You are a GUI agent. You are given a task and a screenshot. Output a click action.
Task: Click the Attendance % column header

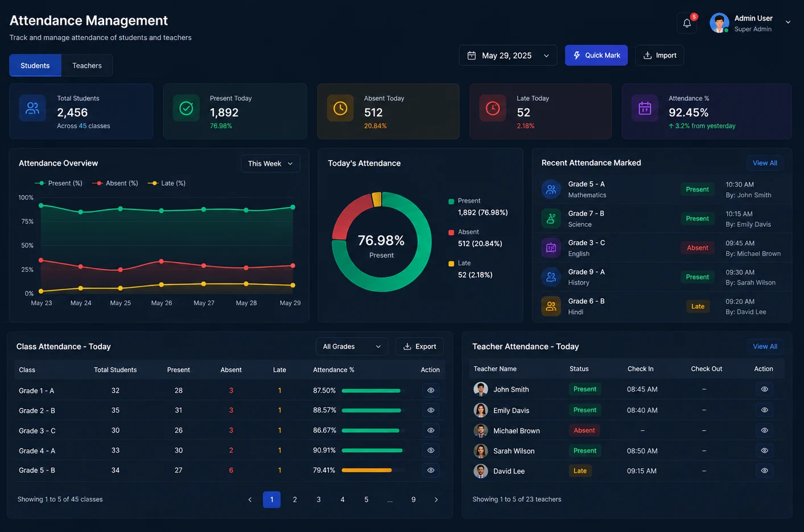pyautogui.click(x=333, y=370)
